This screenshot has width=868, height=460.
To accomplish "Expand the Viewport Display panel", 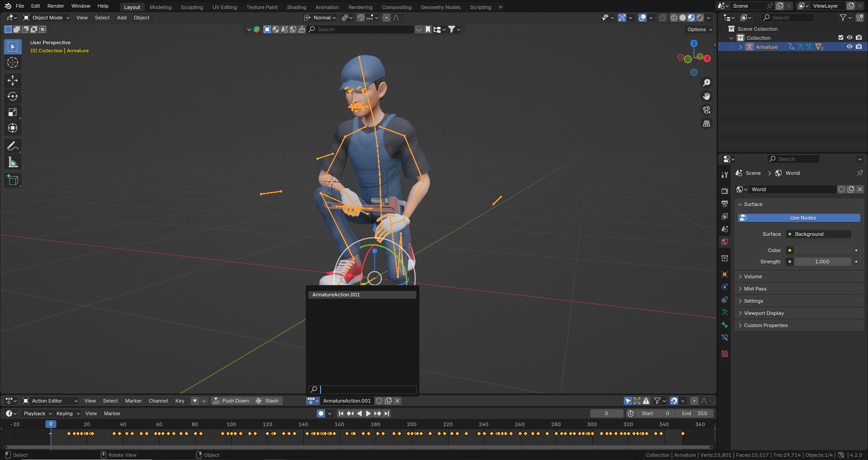I will click(799, 313).
